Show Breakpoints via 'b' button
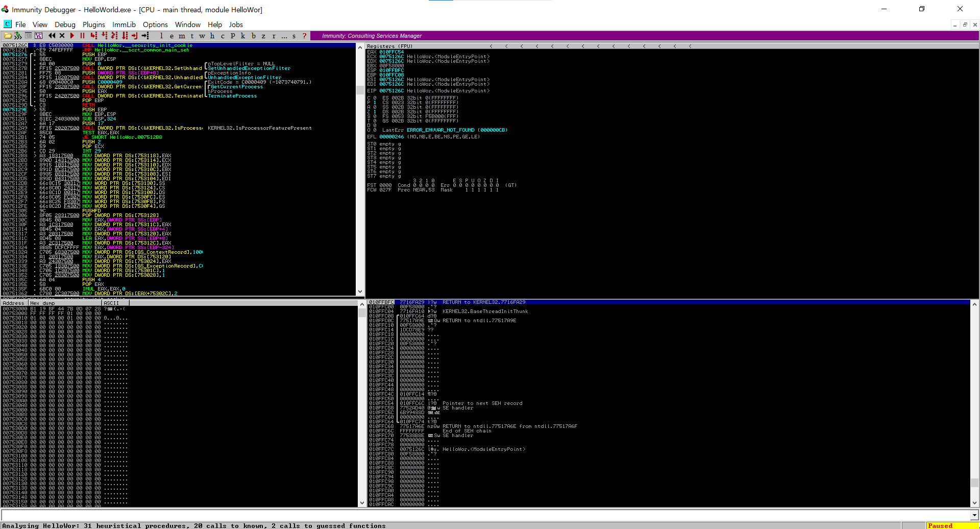Viewport: 980px width, 529px height. 253,36
